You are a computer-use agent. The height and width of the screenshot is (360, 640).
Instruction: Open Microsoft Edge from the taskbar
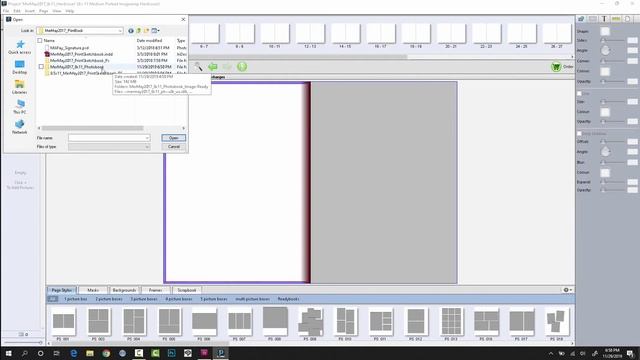click(x=74, y=353)
